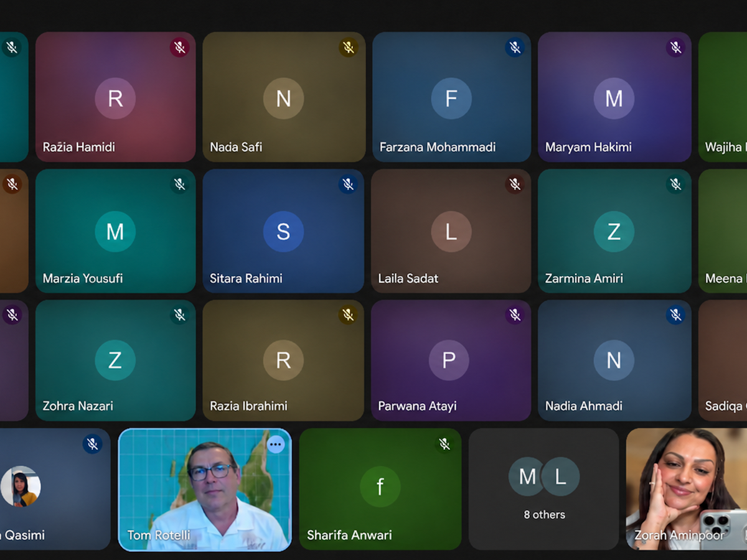The height and width of the screenshot is (560, 747).
Task: Select Tom Rotelli's video feed
Action: [205, 490]
